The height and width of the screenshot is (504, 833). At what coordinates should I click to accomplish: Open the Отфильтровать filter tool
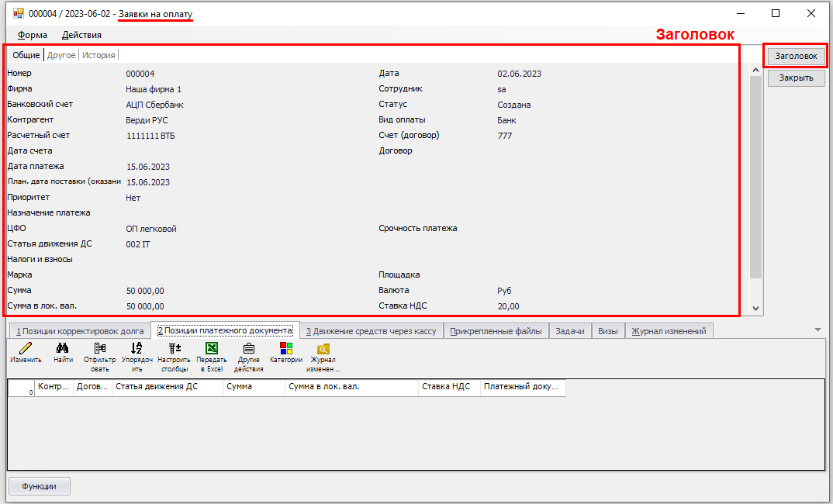coord(99,350)
